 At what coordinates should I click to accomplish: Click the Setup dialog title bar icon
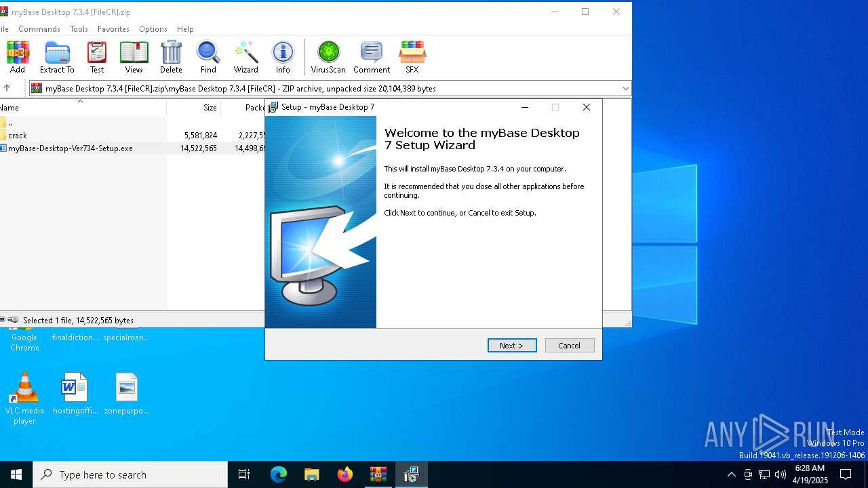(x=273, y=107)
